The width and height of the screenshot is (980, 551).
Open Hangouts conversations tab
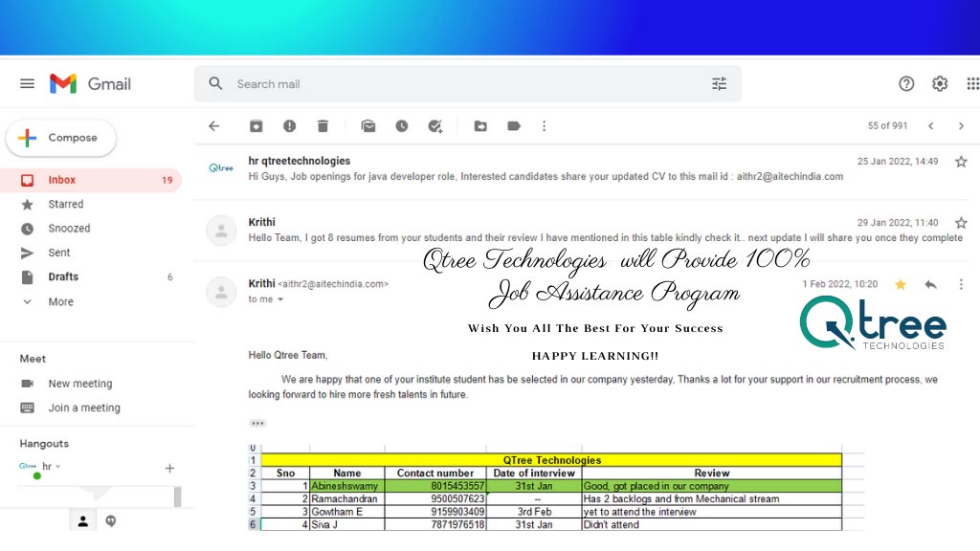[111, 521]
